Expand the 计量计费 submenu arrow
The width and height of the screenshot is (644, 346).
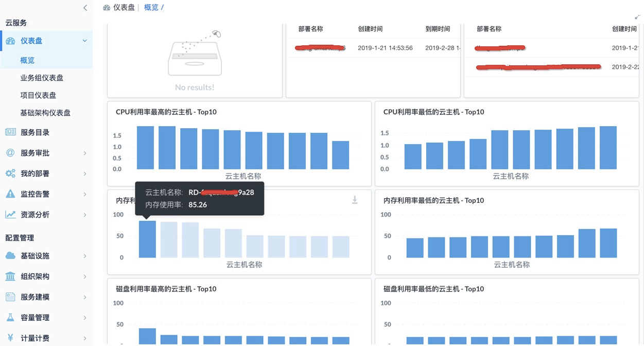pyautogui.click(x=85, y=338)
